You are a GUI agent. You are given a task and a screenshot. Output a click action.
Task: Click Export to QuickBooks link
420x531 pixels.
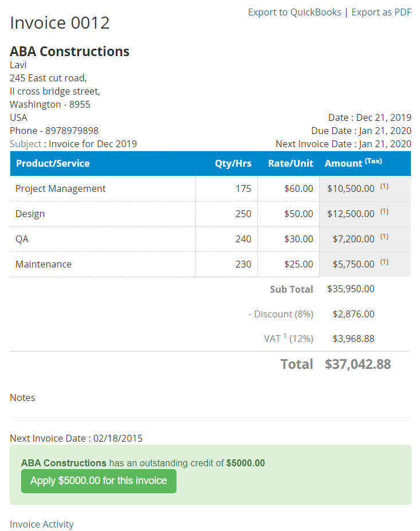click(295, 12)
